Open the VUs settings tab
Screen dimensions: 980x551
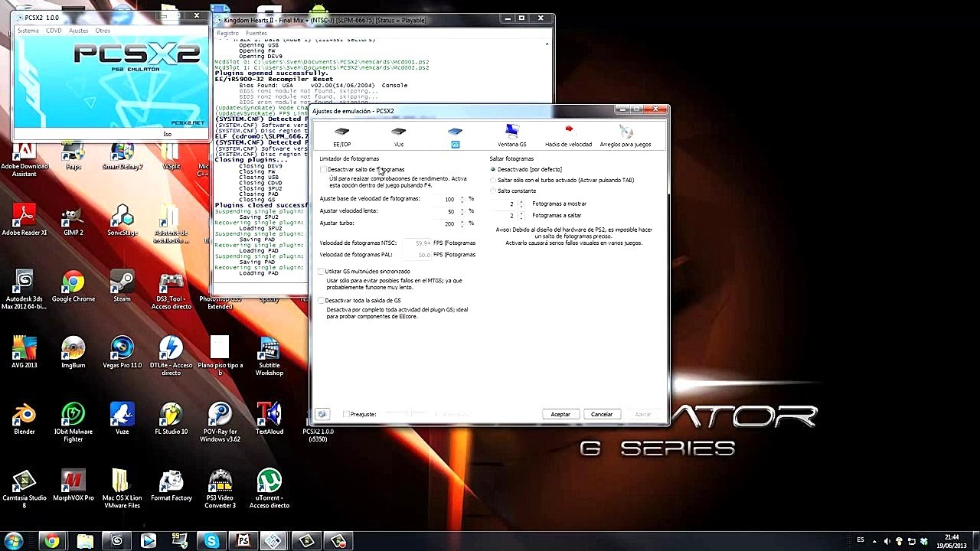coord(399,137)
